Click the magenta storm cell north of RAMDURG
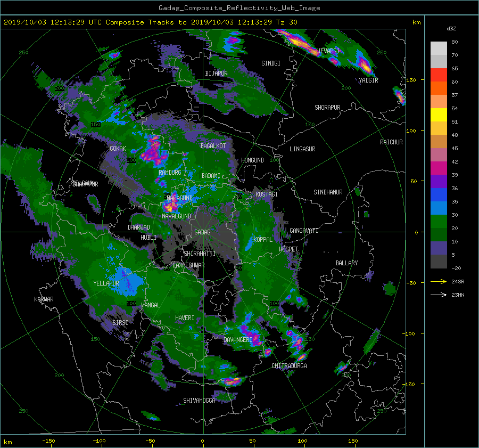479x448 pixels. [154, 151]
